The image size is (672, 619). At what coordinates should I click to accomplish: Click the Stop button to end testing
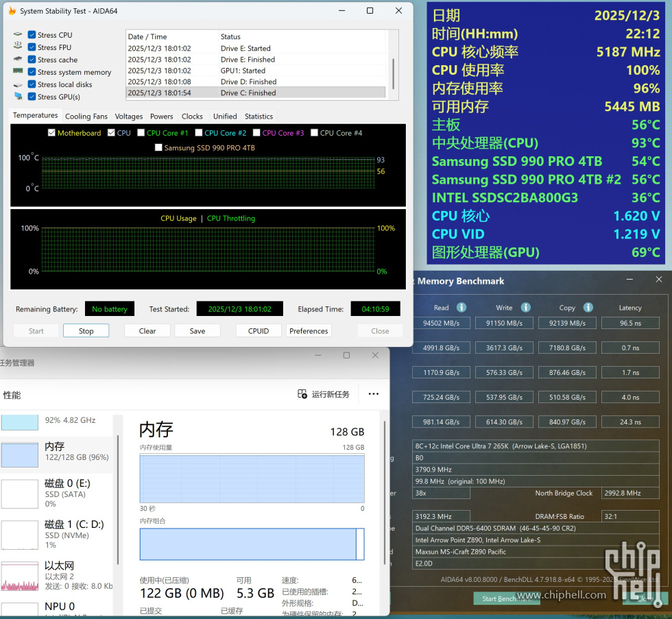86,330
